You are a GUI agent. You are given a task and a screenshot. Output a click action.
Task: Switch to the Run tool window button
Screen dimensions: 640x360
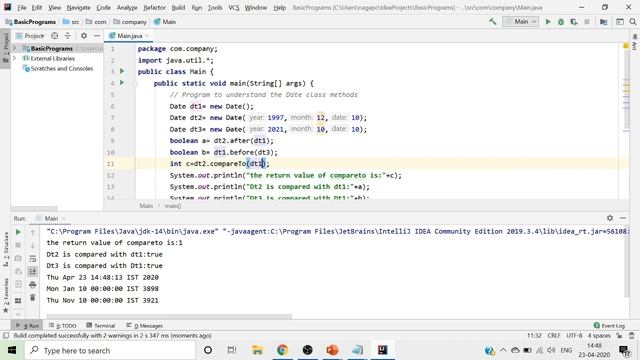click(28, 325)
